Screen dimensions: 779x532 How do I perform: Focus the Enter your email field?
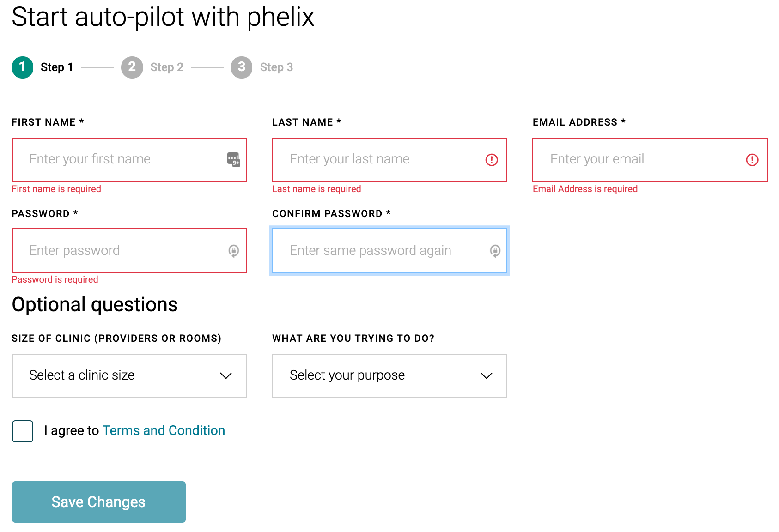click(x=650, y=160)
